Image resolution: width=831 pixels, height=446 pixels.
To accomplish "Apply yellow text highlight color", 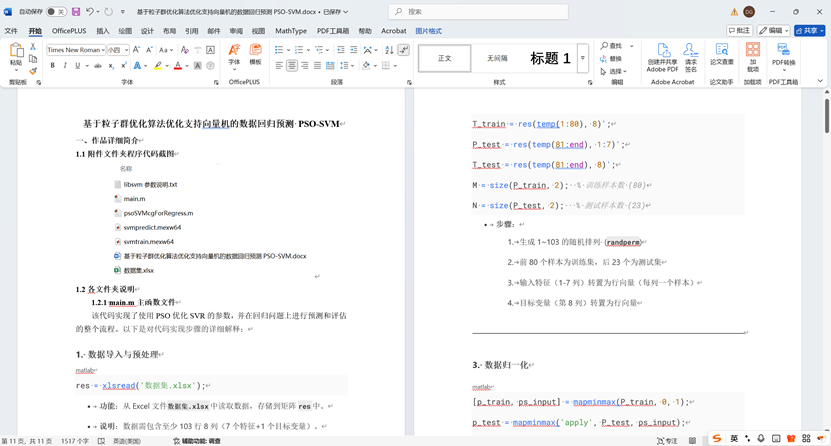I will pos(157,66).
